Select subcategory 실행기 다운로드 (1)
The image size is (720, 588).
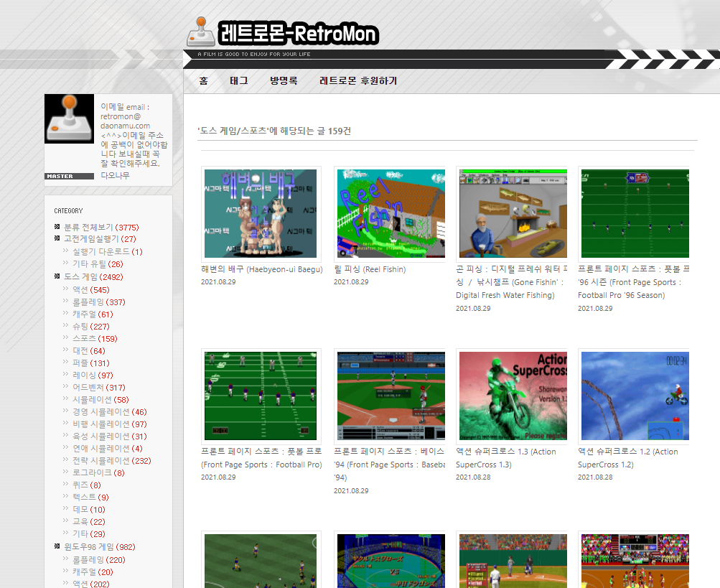pyautogui.click(x=108, y=252)
